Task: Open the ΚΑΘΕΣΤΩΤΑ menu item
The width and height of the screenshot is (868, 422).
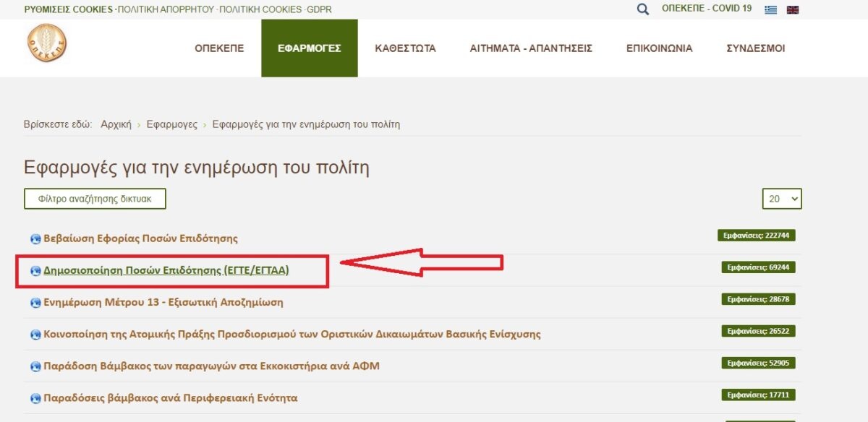Action: [405, 48]
